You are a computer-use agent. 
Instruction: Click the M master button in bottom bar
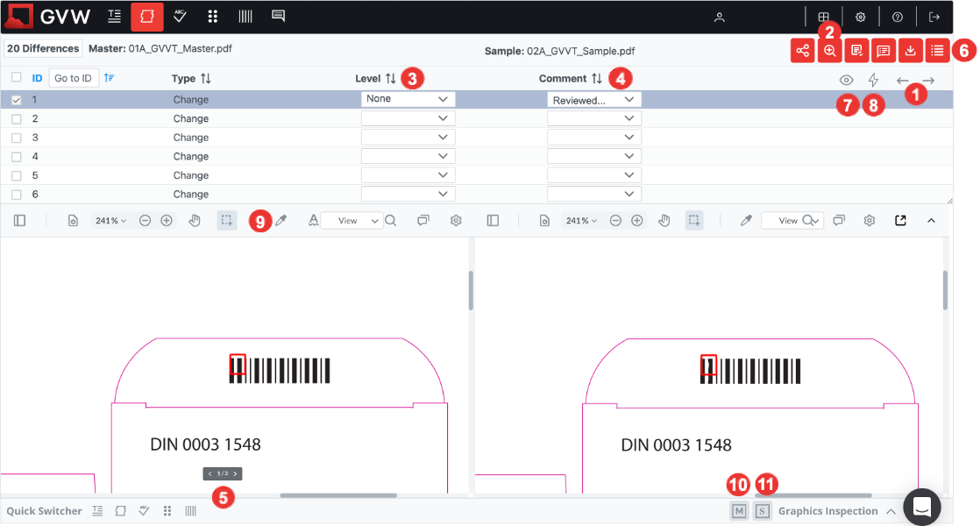coord(739,511)
